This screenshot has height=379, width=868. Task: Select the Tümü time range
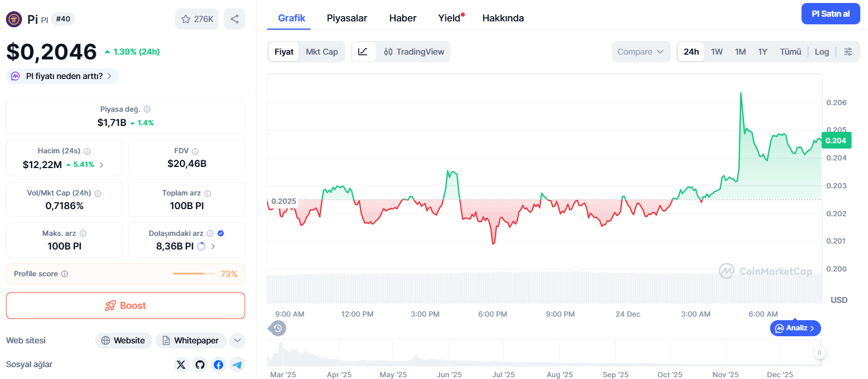(790, 52)
